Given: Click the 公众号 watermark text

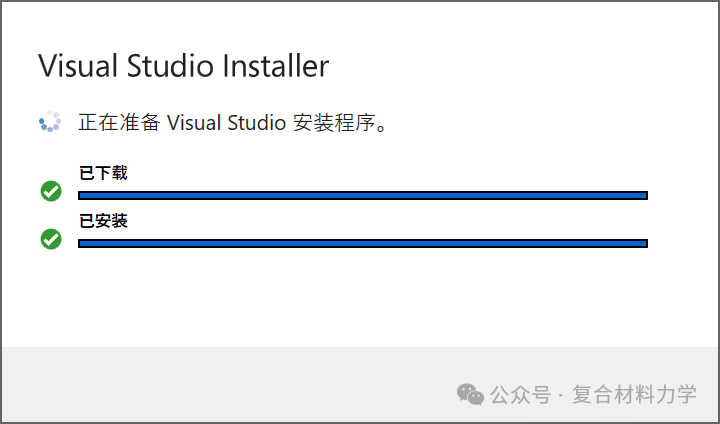Looking at the screenshot, I should (x=521, y=395).
